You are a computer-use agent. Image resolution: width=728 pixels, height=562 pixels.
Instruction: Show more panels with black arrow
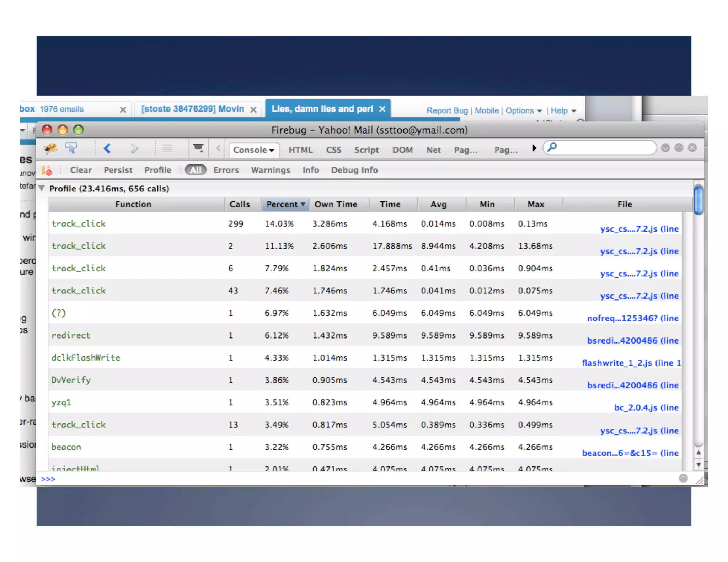[x=534, y=148]
